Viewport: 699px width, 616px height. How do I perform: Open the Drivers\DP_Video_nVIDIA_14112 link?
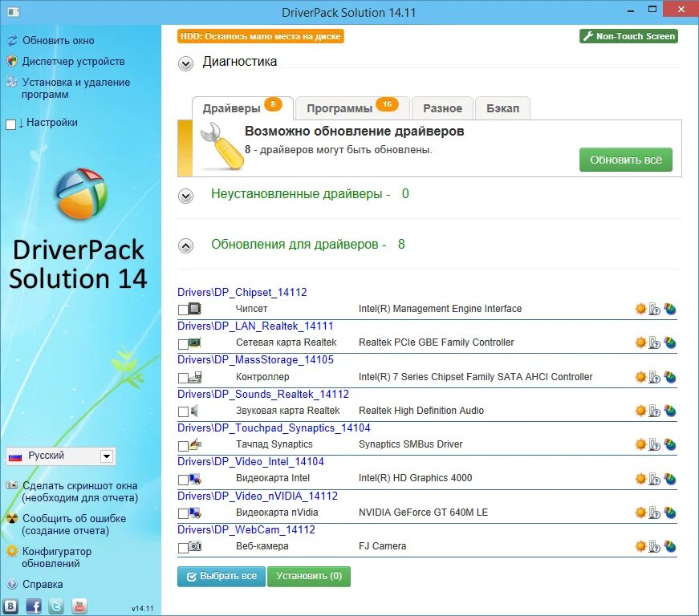[x=258, y=496]
